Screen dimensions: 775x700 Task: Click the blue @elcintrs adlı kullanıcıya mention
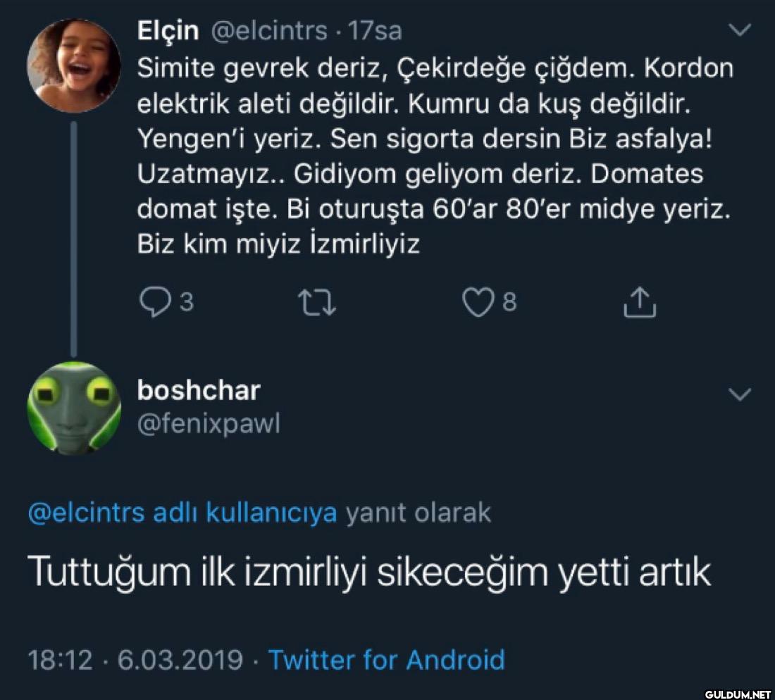182,513
